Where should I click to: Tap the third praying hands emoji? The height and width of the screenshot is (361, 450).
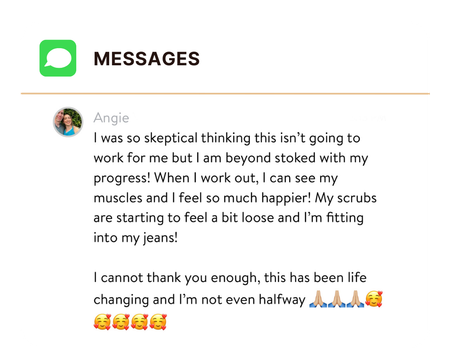click(x=355, y=299)
